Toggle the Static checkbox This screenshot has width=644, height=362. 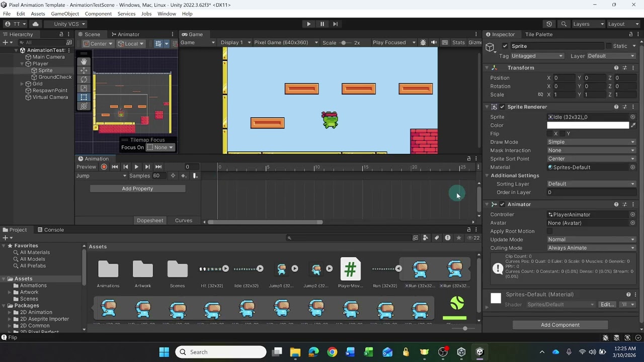(x=608, y=46)
